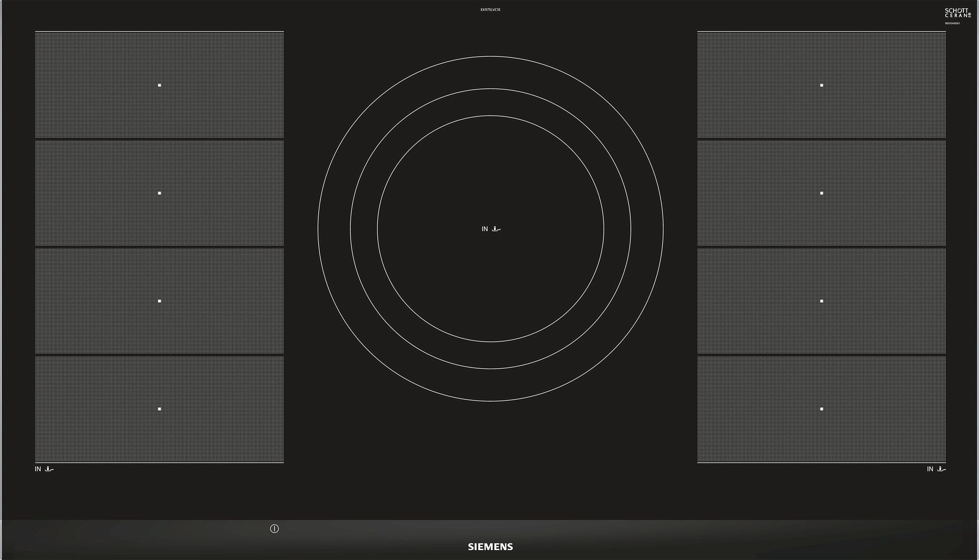
Task: Click the EX975LVC1E model number text
Action: [x=490, y=10]
